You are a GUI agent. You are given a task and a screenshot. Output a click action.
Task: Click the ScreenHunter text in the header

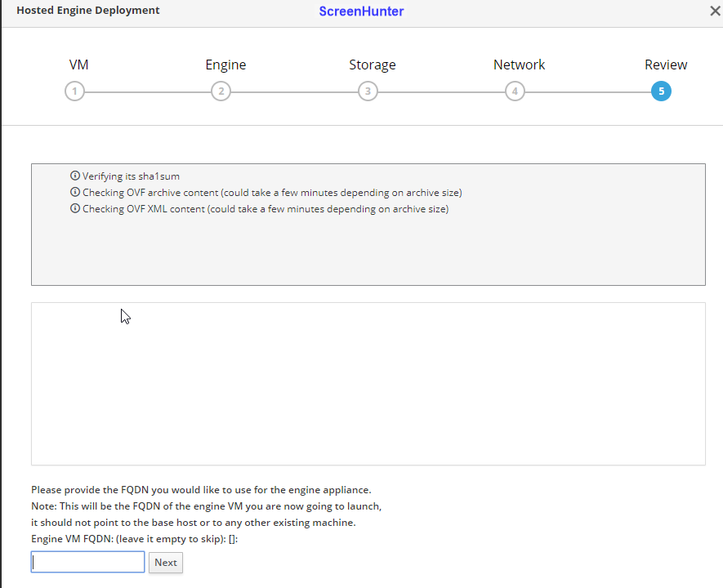(361, 11)
